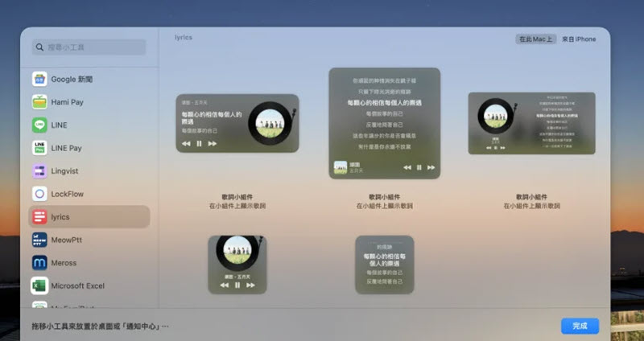Click 歌詞小組件 caption under the wide widget with lyrics on its right

coord(531,197)
